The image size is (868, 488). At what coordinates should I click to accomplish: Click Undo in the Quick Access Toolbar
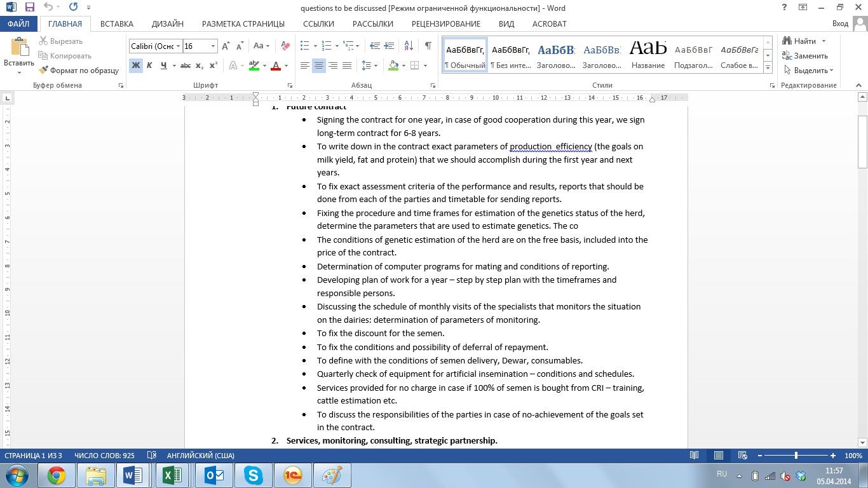click(48, 8)
